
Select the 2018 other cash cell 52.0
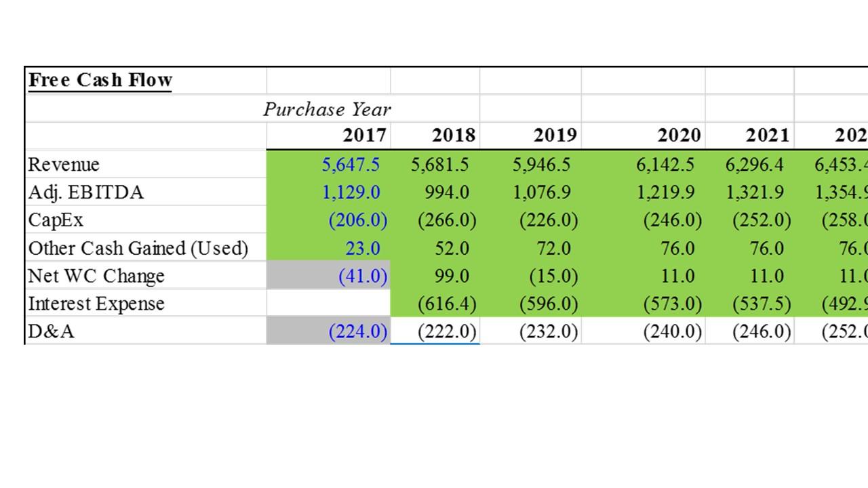(435, 247)
